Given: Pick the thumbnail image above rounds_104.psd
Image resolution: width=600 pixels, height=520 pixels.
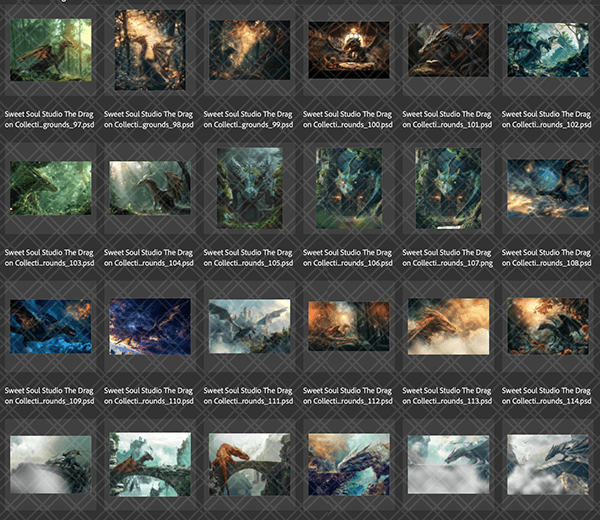Looking at the screenshot, I should click(150, 188).
